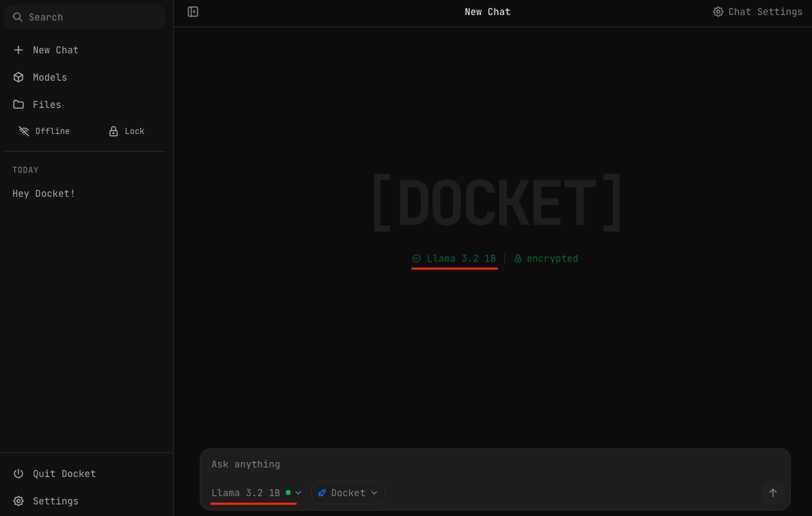Open the Llama 3.2 1B model dropdown
This screenshot has height=516, width=812.
254,493
